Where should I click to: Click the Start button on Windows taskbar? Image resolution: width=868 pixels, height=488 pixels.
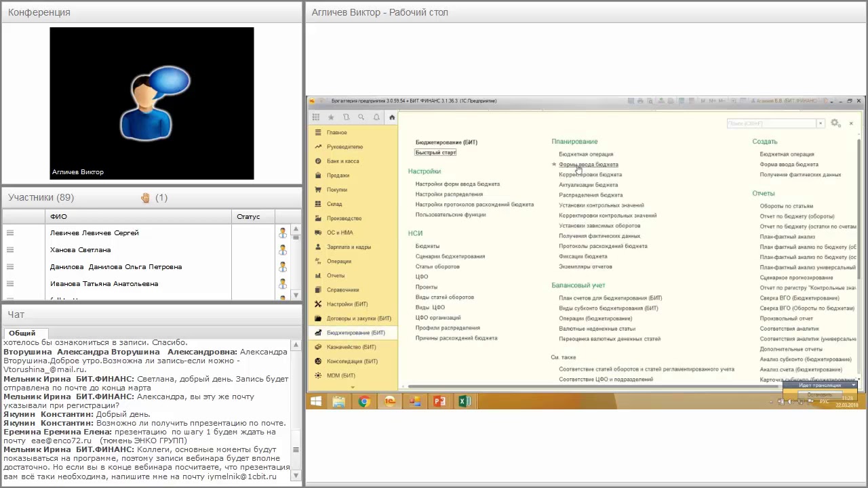pyautogui.click(x=316, y=401)
